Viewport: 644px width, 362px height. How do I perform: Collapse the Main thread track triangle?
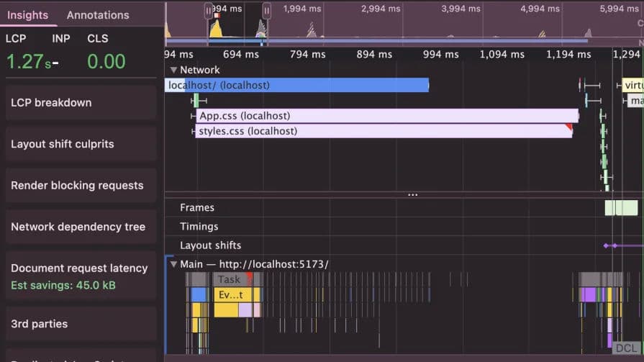coord(173,264)
